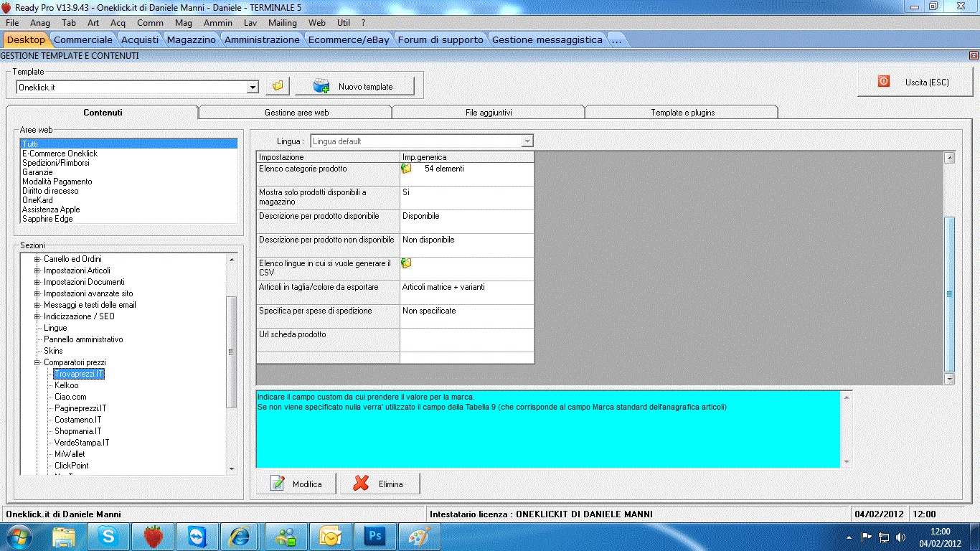Screen dimensions: 980x551
Task: Expand Messaggi e testi delle email
Action: click(37, 305)
